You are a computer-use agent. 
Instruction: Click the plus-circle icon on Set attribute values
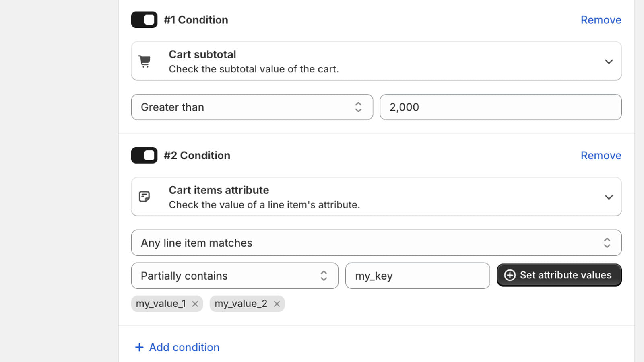click(x=510, y=275)
